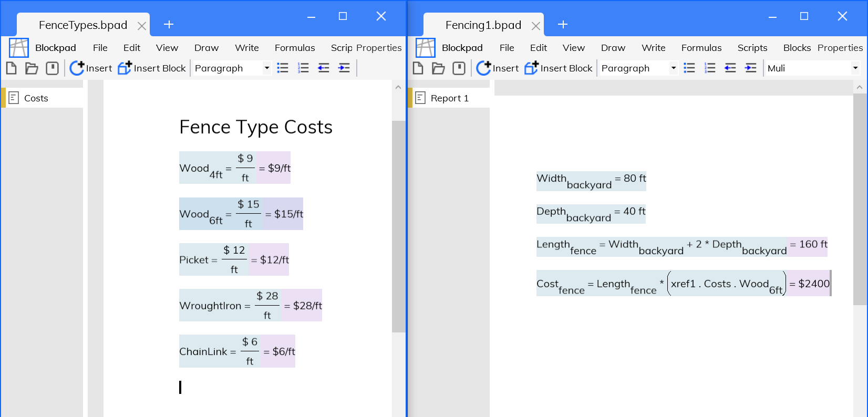Screen dimensions: 868x417
Task: Click the Wood 4ft equation
Action: click(x=235, y=168)
